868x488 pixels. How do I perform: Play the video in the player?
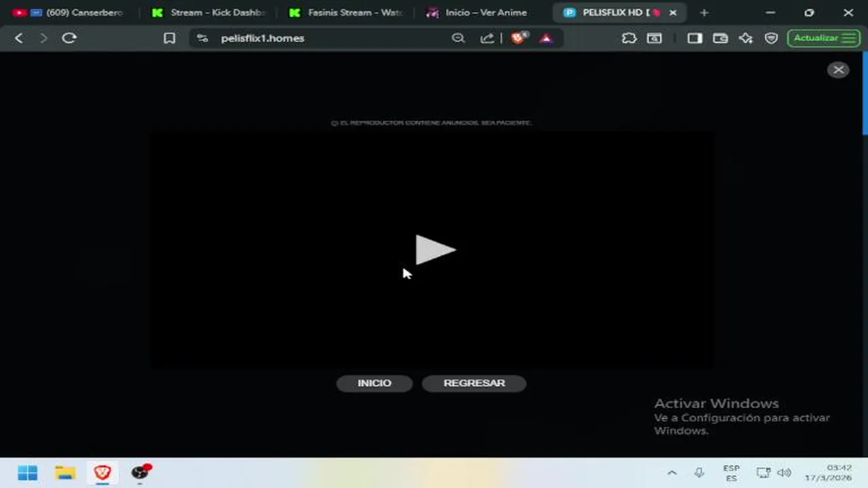click(x=435, y=250)
